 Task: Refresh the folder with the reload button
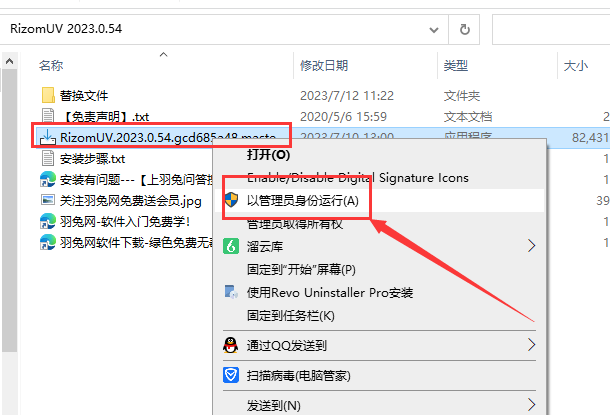coord(464,30)
